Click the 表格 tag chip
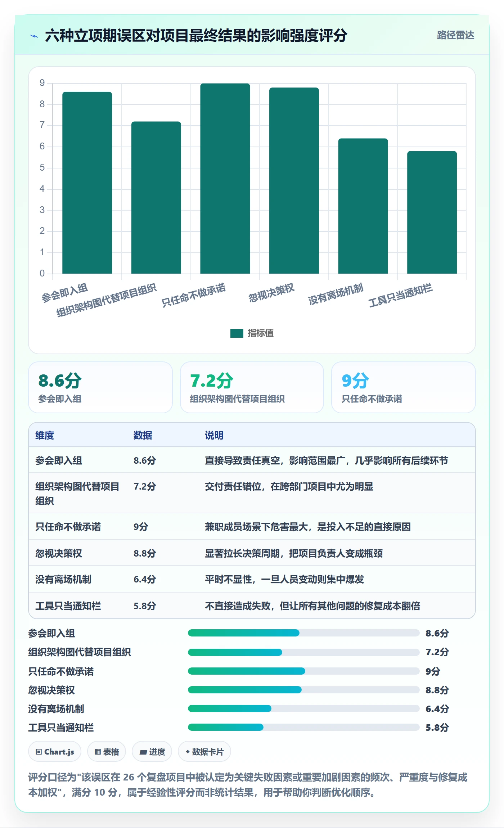This screenshot has width=504, height=828. 107,752
